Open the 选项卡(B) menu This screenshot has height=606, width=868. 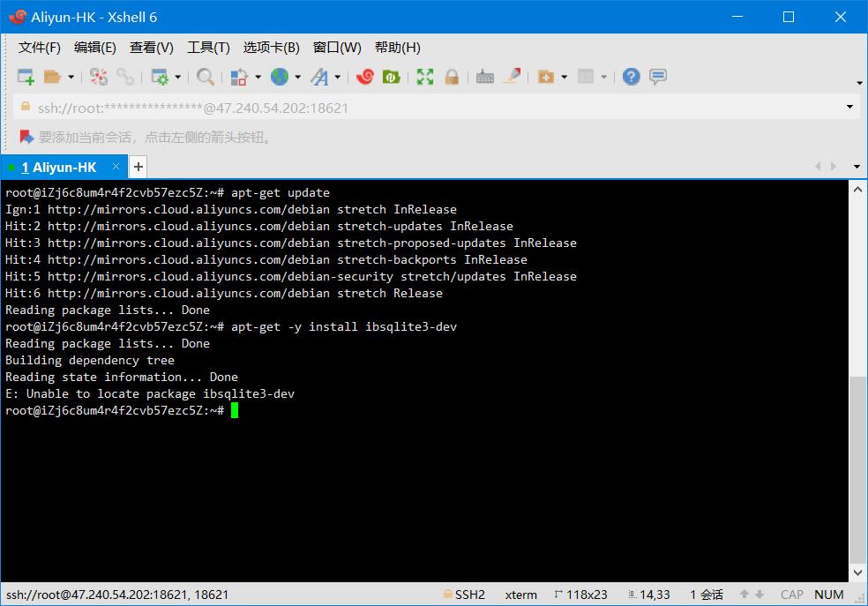click(272, 48)
